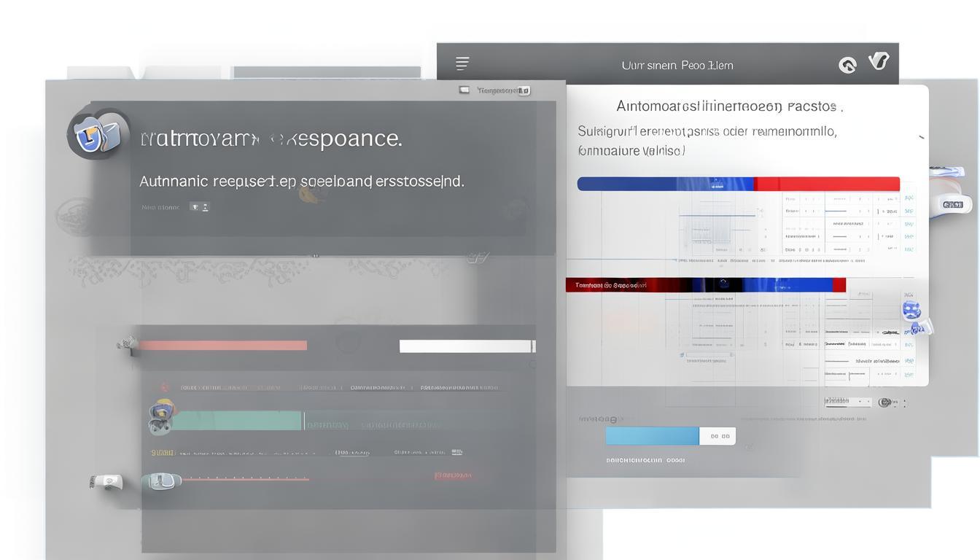Click the white device icon at far left
Viewport: 980px width, 560px height.
(108, 481)
